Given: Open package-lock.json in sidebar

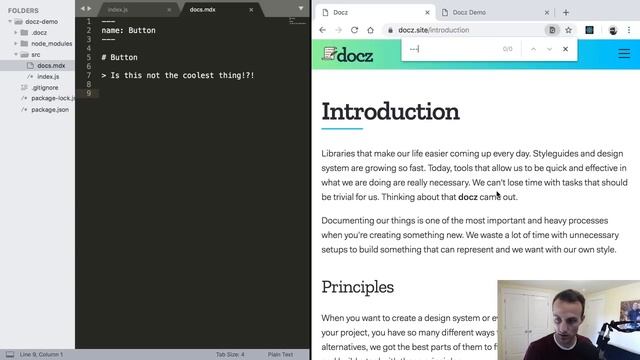Looking at the screenshot, I should tap(53, 98).
